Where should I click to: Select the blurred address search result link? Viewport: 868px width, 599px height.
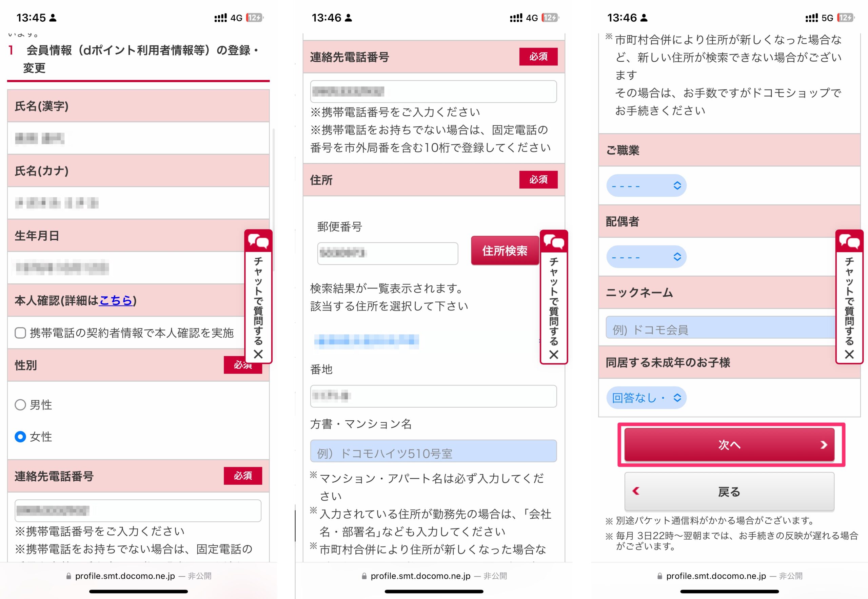(x=367, y=341)
